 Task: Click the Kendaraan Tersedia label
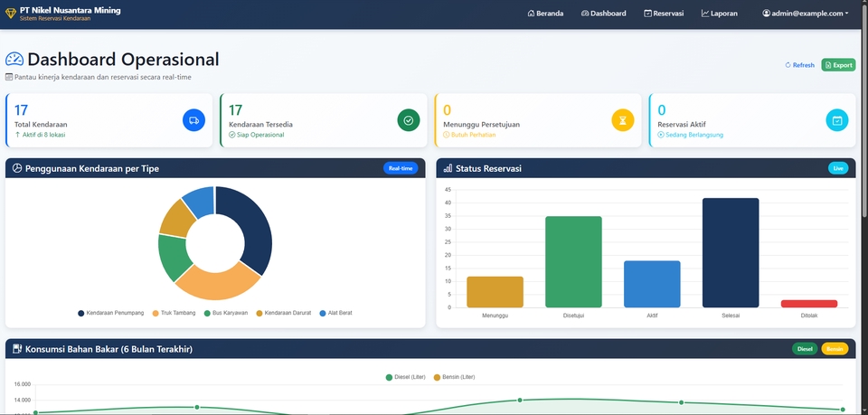point(260,125)
